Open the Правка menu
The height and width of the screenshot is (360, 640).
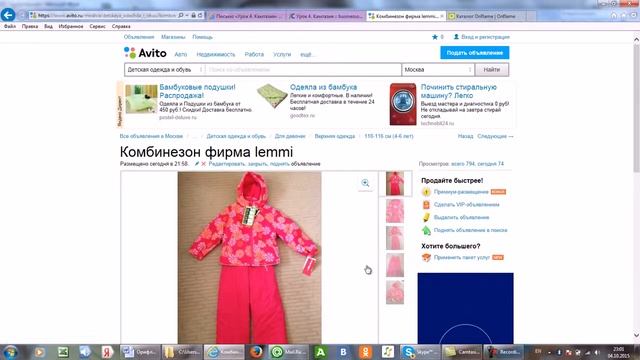coord(30,26)
